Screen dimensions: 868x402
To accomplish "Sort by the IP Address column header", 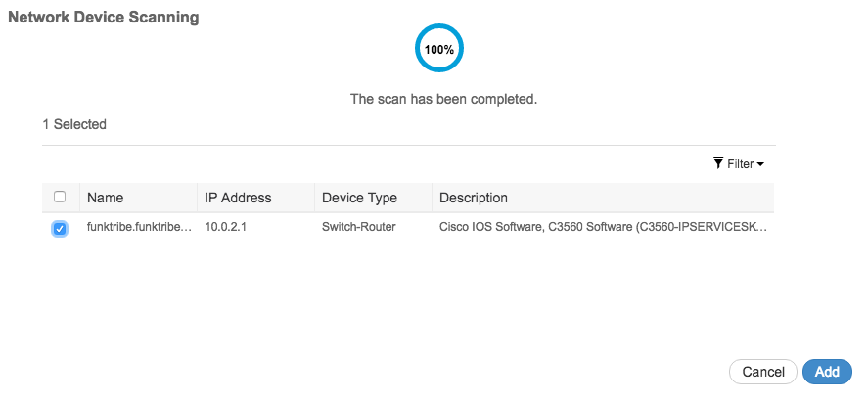I will (238, 198).
